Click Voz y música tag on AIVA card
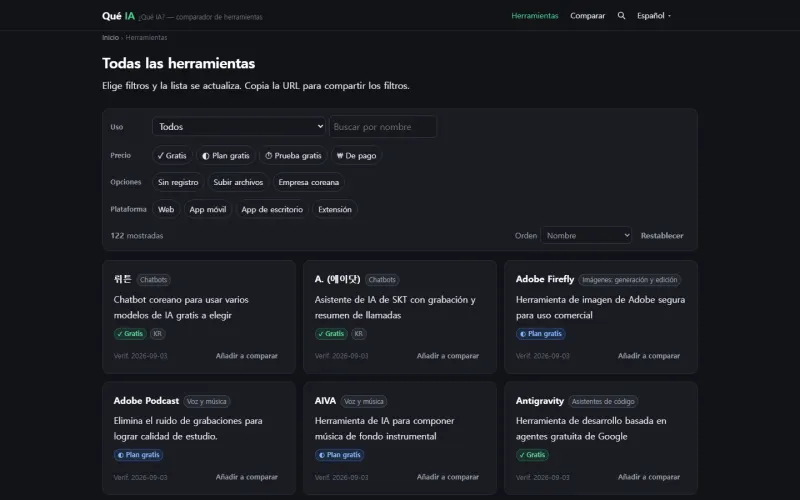This screenshot has width=800, height=500. click(x=363, y=401)
